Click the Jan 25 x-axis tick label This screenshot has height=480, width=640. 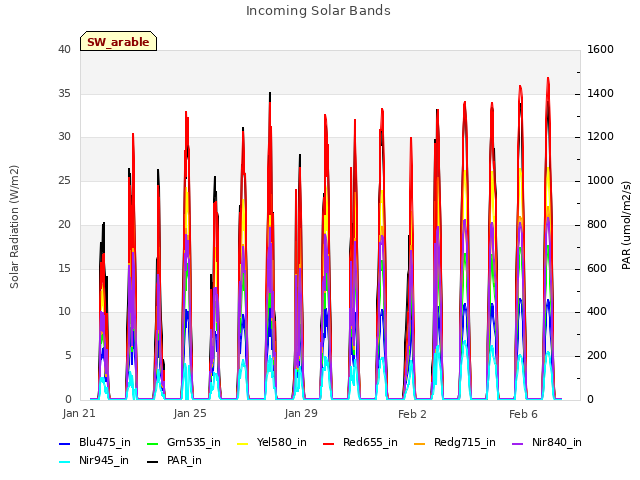coord(190,413)
